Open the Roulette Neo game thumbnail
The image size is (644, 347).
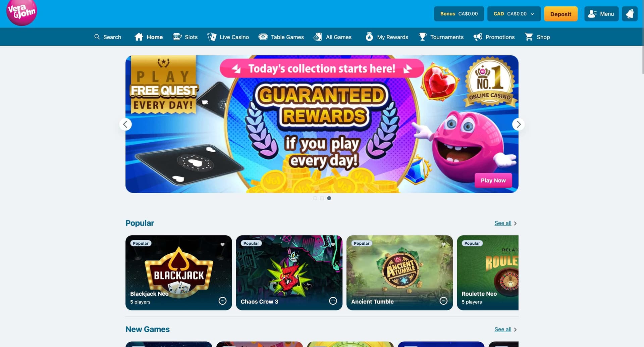488,272
